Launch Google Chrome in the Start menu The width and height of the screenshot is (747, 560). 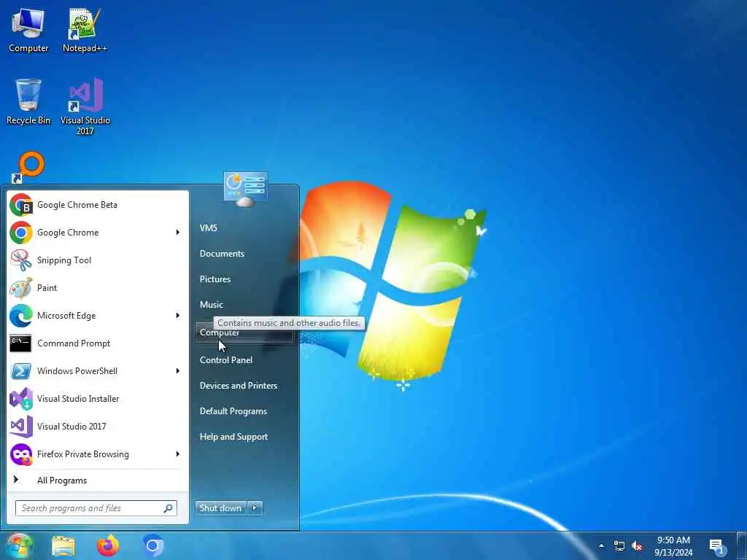click(90, 233)
